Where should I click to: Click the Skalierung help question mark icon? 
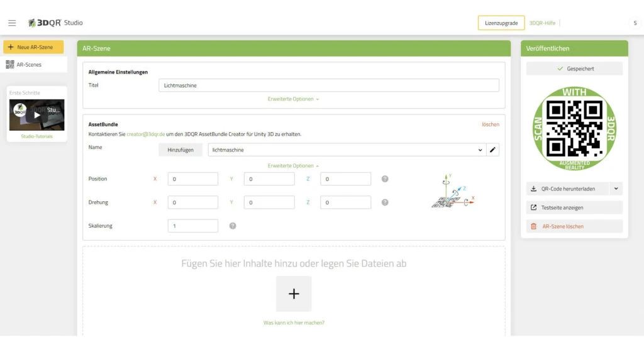(x=233, y=226)
